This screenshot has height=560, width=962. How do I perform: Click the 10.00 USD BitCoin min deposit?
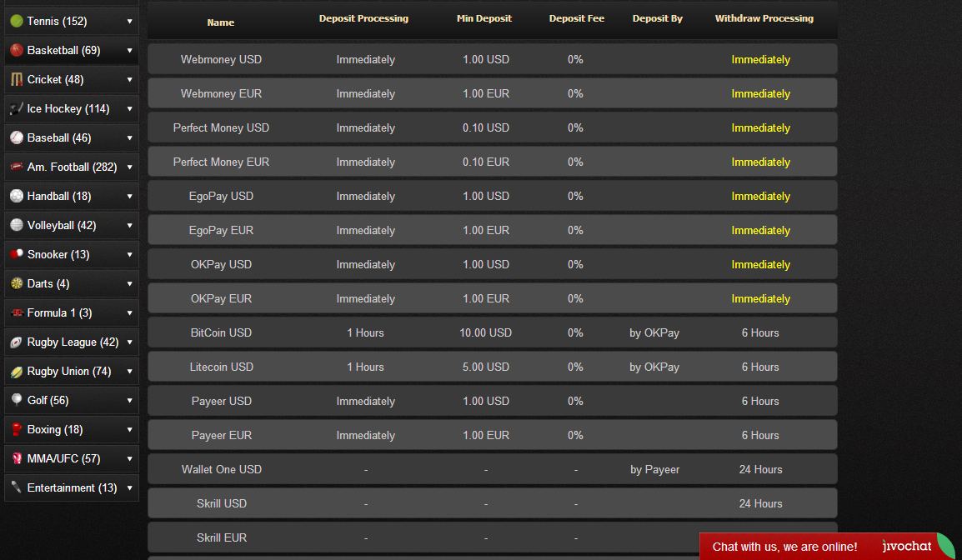click(485, 332)
